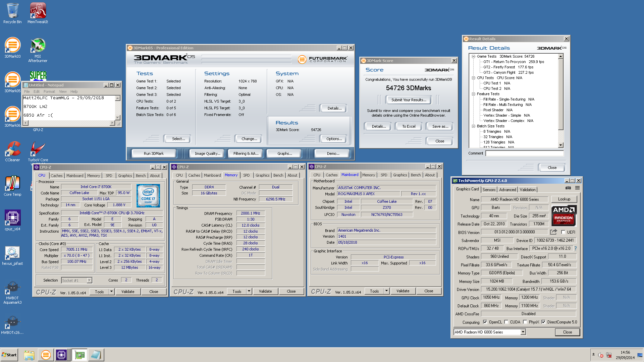Open the cpuz_x64 desktop icon
This screenshot has height=362, width=644.
tap(12, 221)
